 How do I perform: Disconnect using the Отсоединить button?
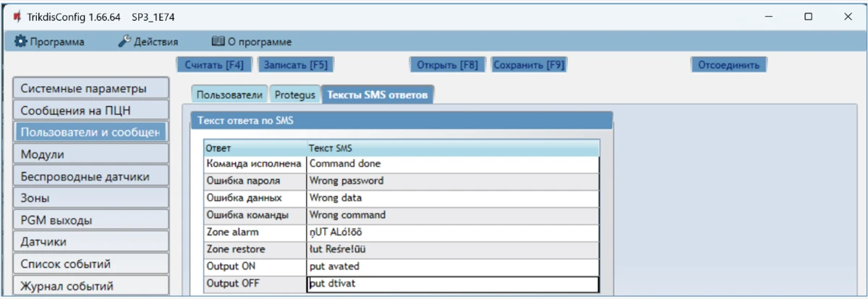(728, 64)
